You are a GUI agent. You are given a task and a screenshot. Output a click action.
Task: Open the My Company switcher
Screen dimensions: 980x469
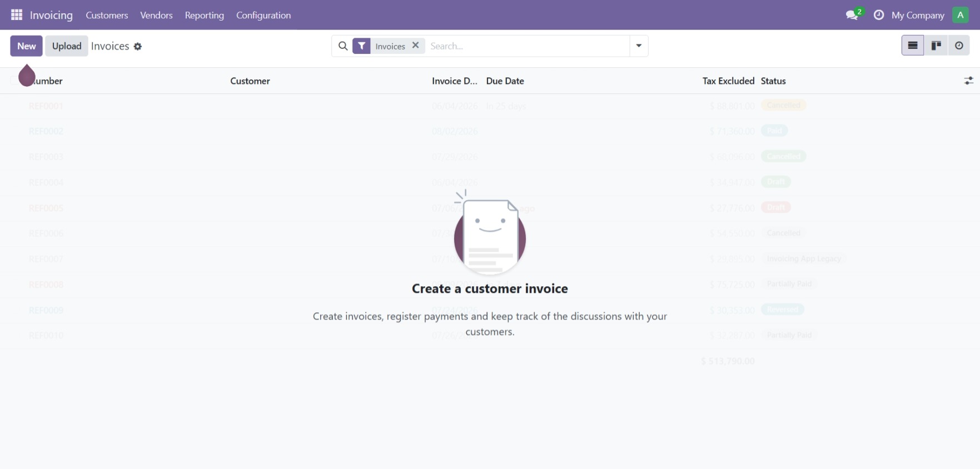click(x=918, y=15)
